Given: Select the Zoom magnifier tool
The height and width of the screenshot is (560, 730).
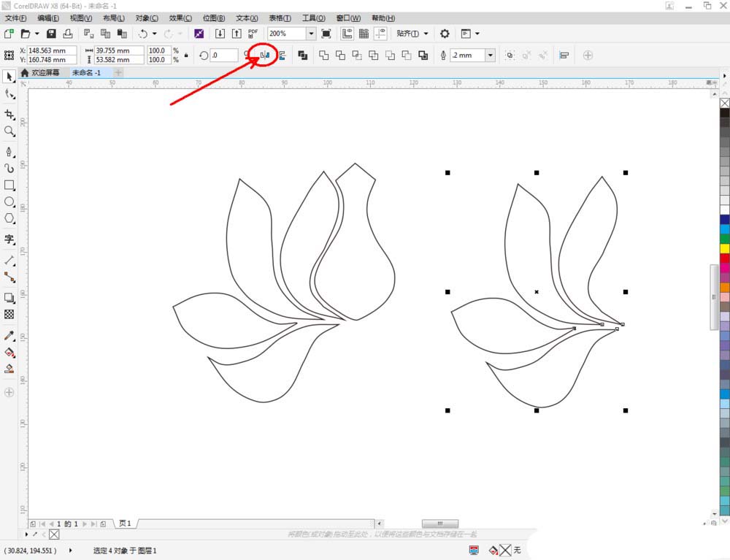Looking at the screenshot, I should pyautogui.click(x=9, y=131).
